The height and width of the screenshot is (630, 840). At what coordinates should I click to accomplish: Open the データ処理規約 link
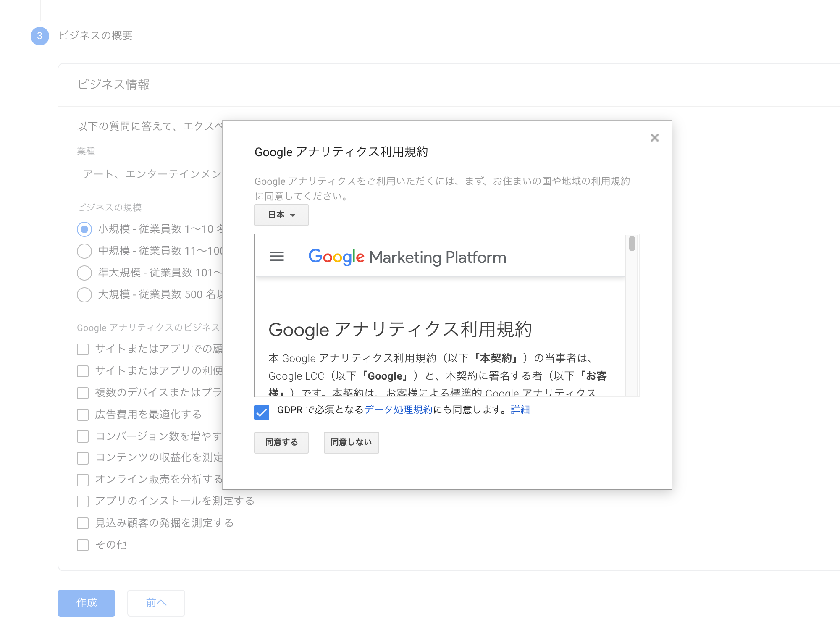tap(398, 409)
